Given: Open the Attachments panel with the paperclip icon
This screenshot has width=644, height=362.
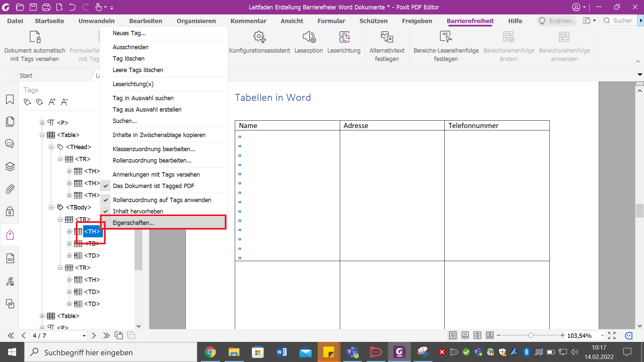Looking at the screenshot, I should (x=10, y=189).
